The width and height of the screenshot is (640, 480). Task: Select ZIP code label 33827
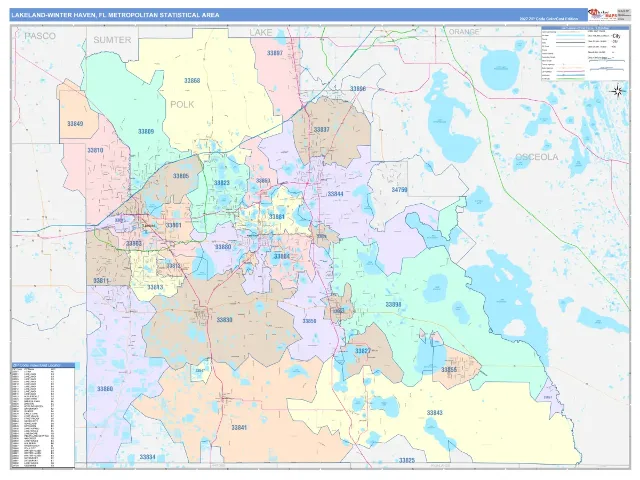click(362, 351)
